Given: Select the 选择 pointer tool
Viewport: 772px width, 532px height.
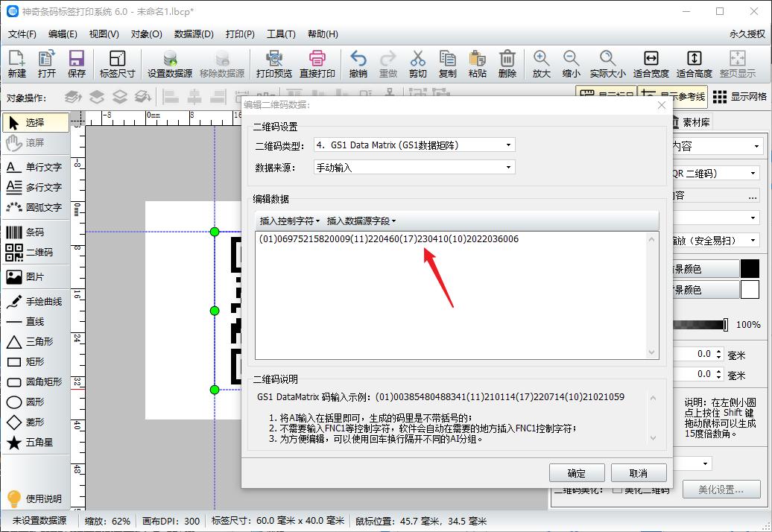Looking at the screenshot, I should [x=36, y=122].
